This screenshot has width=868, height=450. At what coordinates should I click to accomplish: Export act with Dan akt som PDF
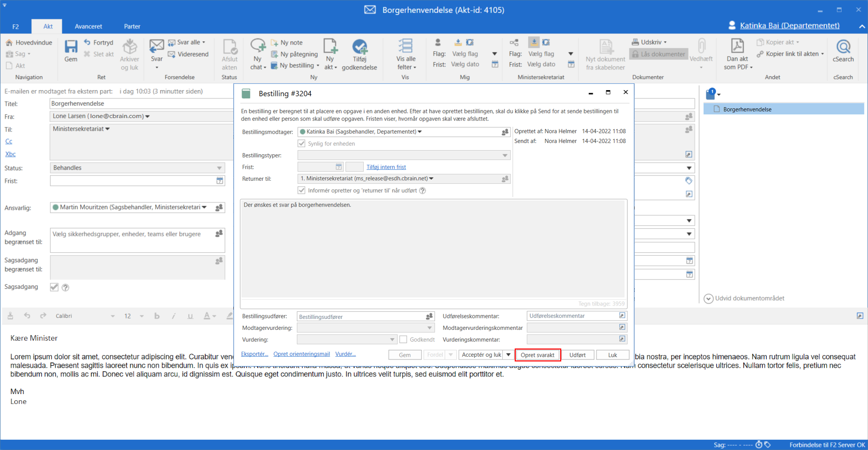click(x=738, y=54)
